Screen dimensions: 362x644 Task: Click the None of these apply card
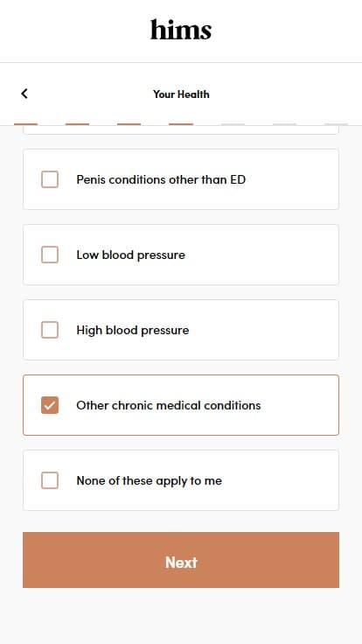click(x=181, y=480)
